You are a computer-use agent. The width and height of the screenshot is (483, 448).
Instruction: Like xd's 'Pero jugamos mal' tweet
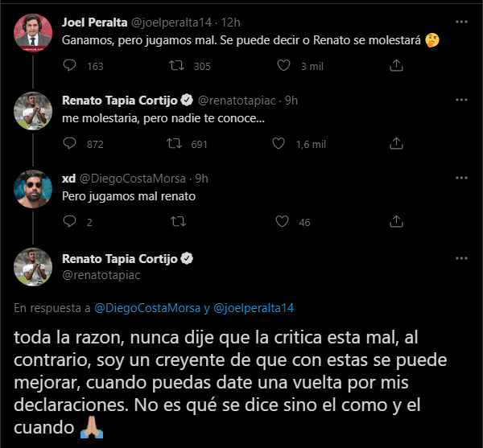click(x=282, y=222)
